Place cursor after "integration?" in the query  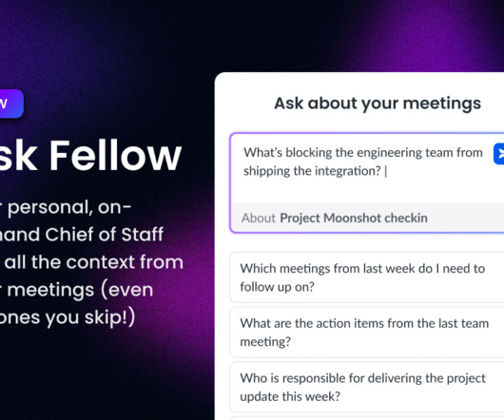point(382,171)
